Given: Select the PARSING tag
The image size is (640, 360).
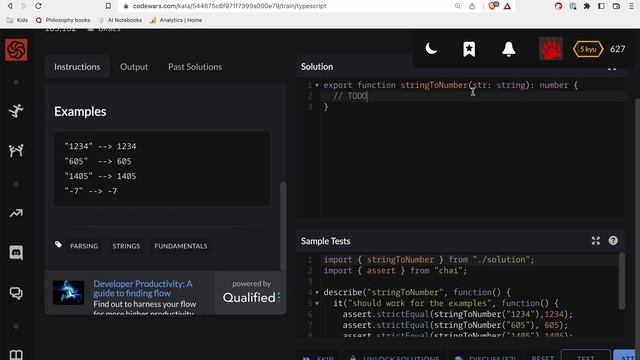Looking at the screenshot, I should [x=84, y=246].
